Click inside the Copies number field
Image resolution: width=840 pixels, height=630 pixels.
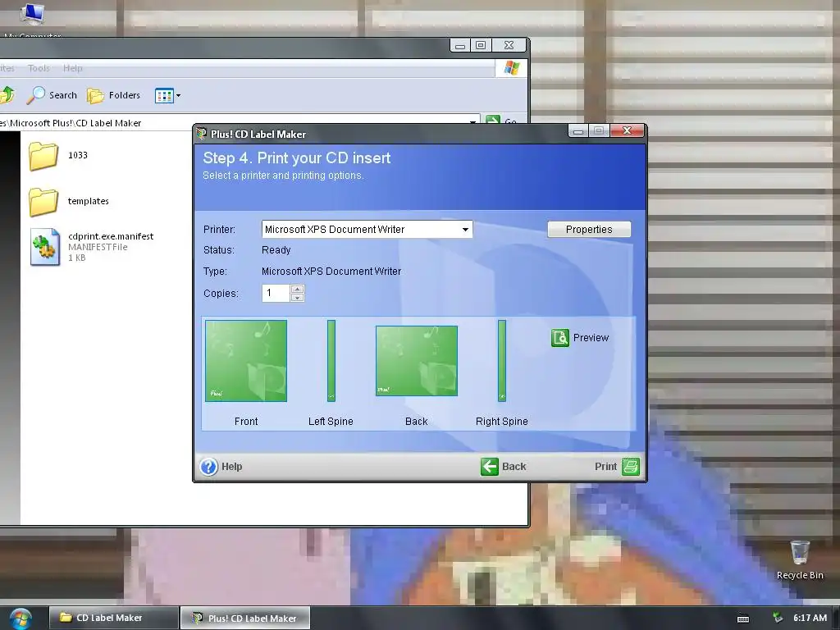click(x=276, y=293)
